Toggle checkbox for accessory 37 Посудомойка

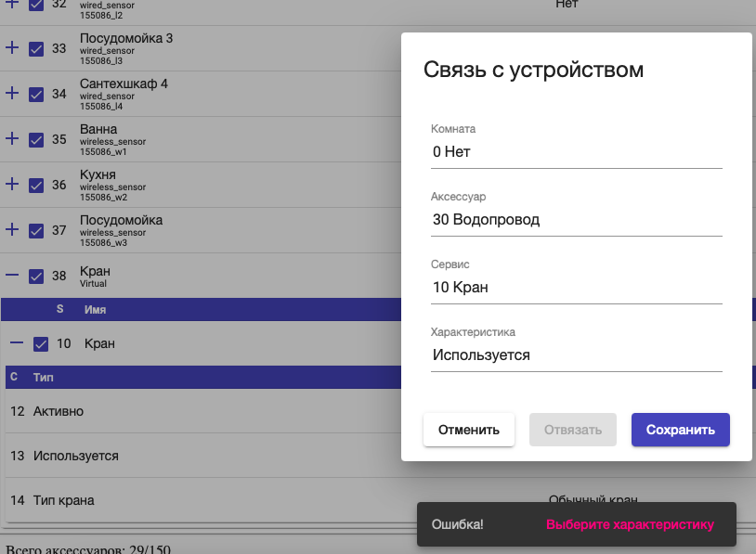point(36,231)
